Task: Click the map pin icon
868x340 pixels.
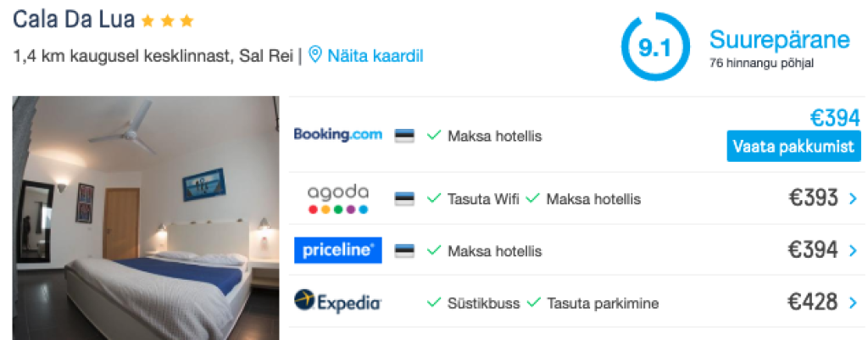Action: click(x=315, y=56)
